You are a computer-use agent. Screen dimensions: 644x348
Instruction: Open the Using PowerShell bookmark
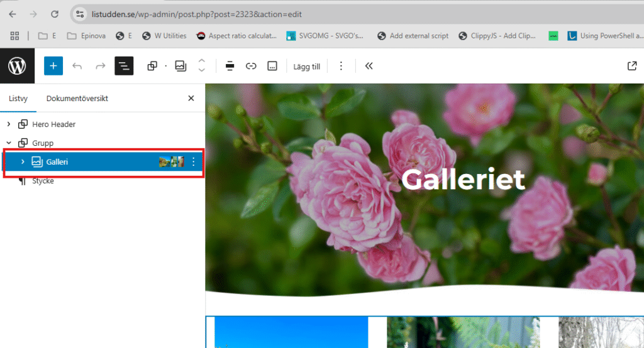pos(606,36)
